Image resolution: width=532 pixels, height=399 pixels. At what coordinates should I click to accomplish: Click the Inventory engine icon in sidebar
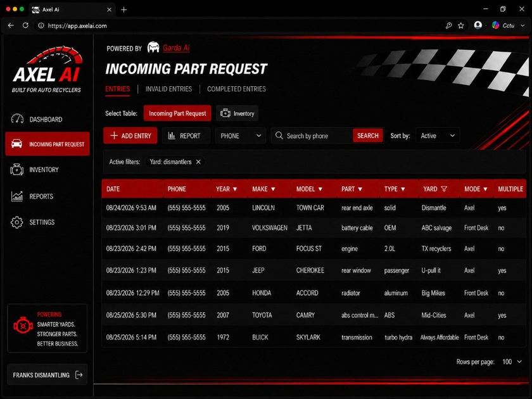[x=17, y=169]
